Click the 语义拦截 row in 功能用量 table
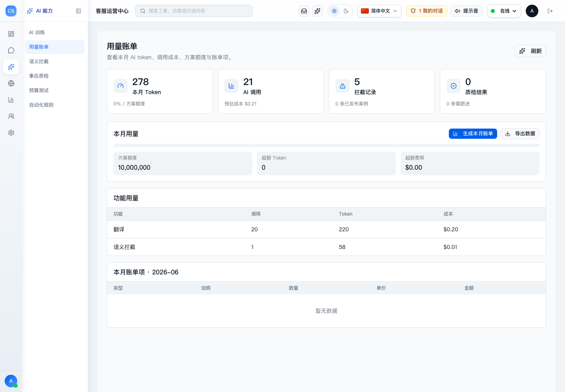Image resolution: width=565 pixels, height=392 pixels. (x=326, y=247)
